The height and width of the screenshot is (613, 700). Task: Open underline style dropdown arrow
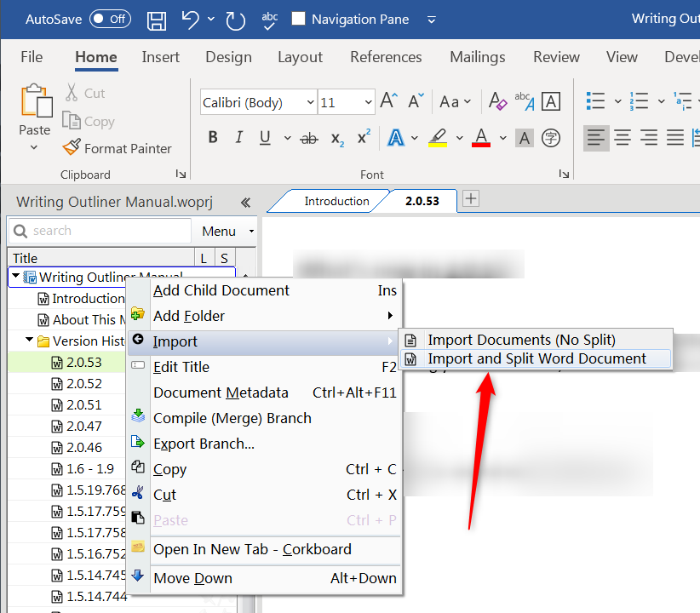(288, 138)
